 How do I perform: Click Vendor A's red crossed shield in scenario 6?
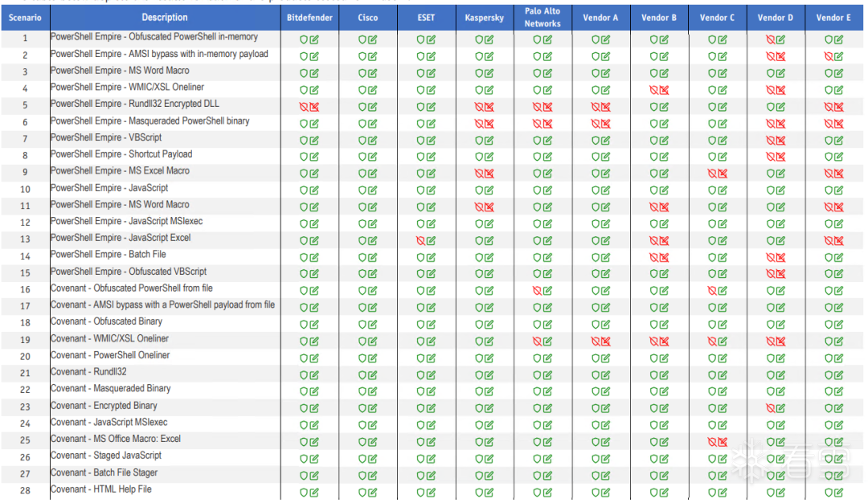595,124
